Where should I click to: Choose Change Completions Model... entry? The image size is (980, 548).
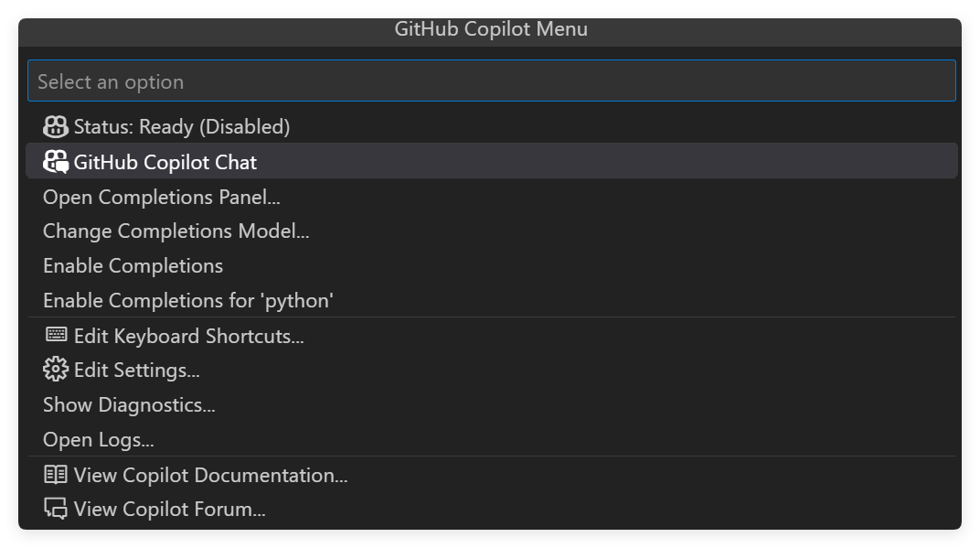176,231
